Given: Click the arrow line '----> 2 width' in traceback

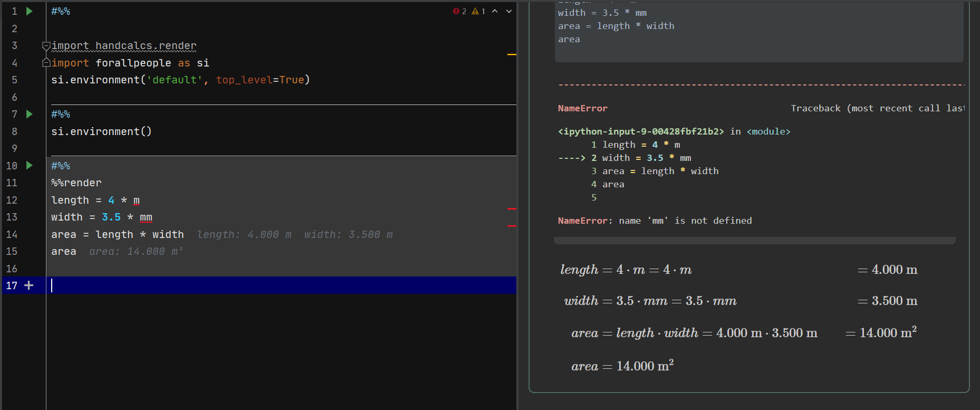Looking at the screenshot, I should pyautogui.click(x=625, y=158).
